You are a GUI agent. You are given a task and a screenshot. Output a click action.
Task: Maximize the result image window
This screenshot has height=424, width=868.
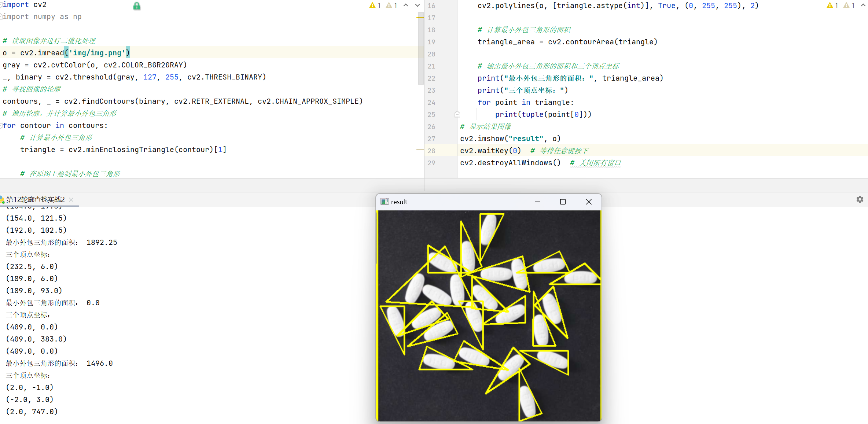pos(563,202)
